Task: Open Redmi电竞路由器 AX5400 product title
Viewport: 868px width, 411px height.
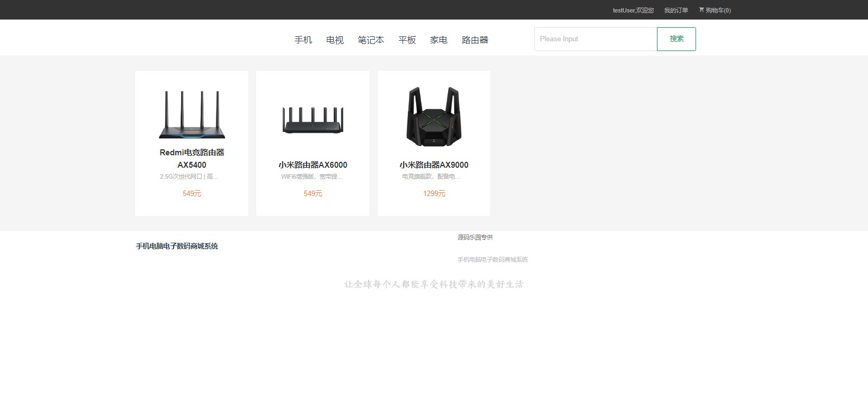Action: tap(192, 159)
